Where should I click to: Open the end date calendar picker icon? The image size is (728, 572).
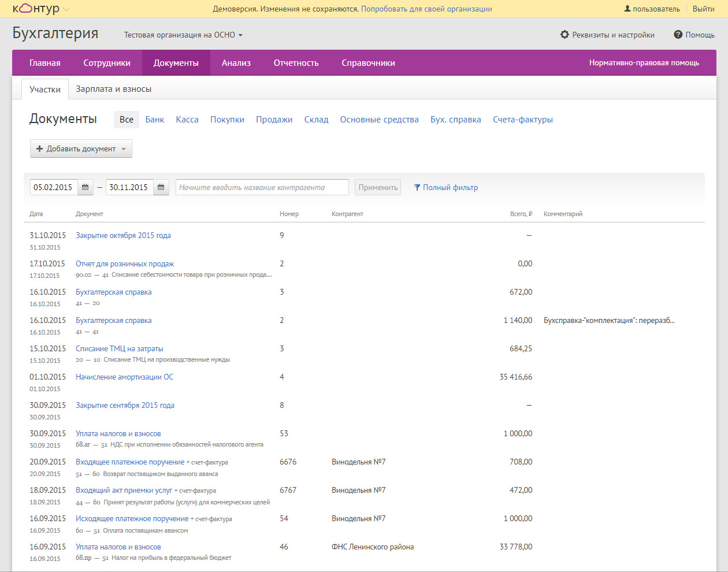point(161,187)
